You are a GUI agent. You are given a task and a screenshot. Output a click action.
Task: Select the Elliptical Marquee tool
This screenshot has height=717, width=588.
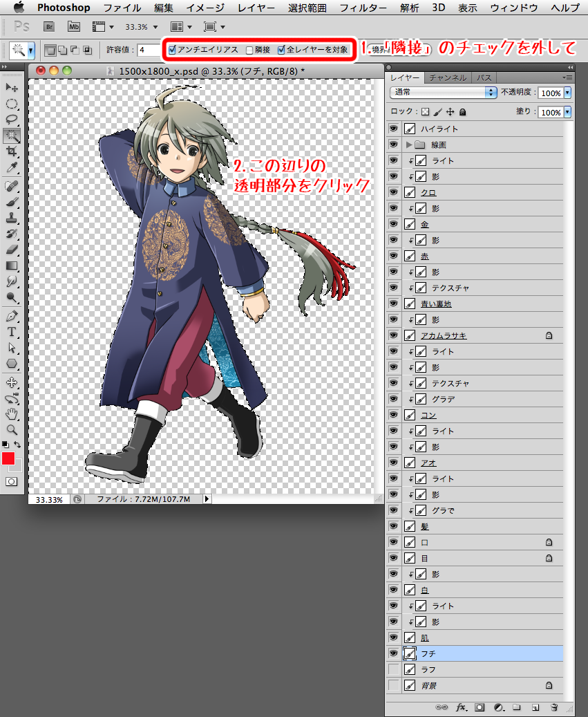coord(12,104)
